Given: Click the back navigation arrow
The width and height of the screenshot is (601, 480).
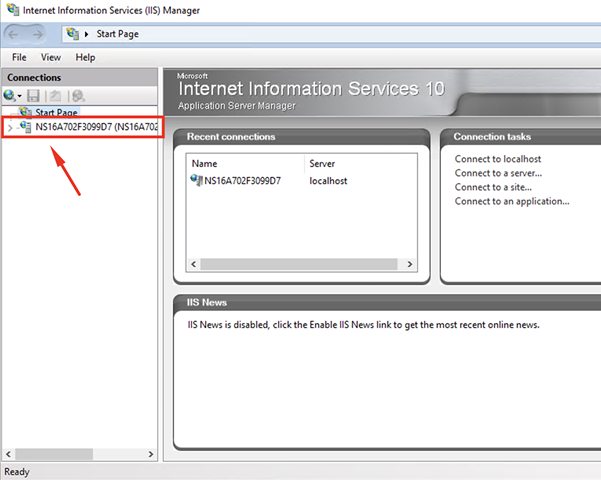Looking at the screenshot, I should pos(13,34).
